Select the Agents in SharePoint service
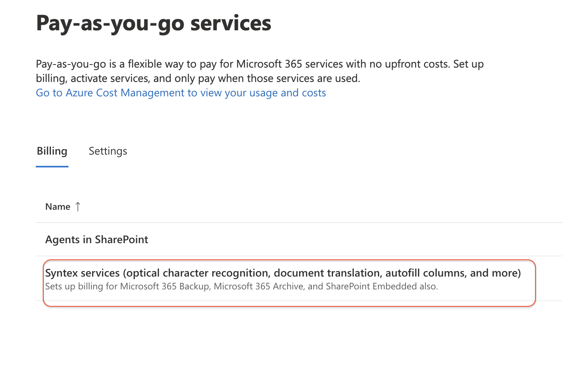 [x=96, y=240]
